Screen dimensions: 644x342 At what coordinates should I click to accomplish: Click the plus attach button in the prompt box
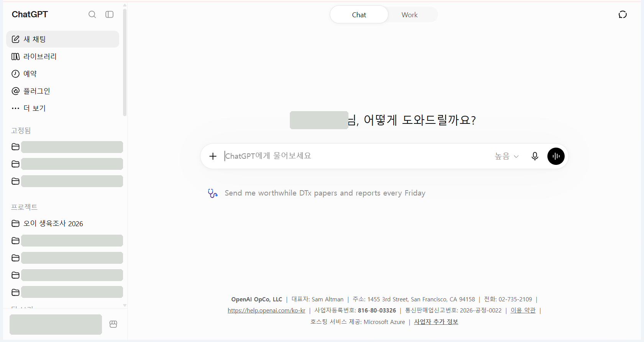(x=213, y=156)
